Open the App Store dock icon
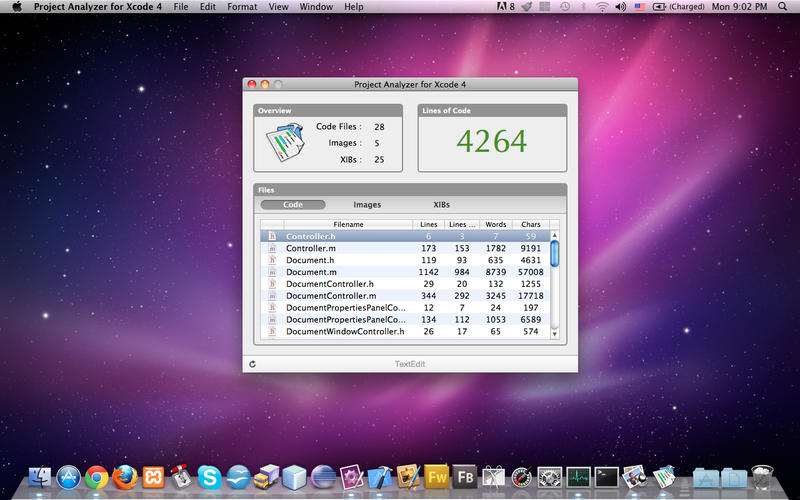The width and height of the screenshot is (800, 500). [x=68, y=478]
